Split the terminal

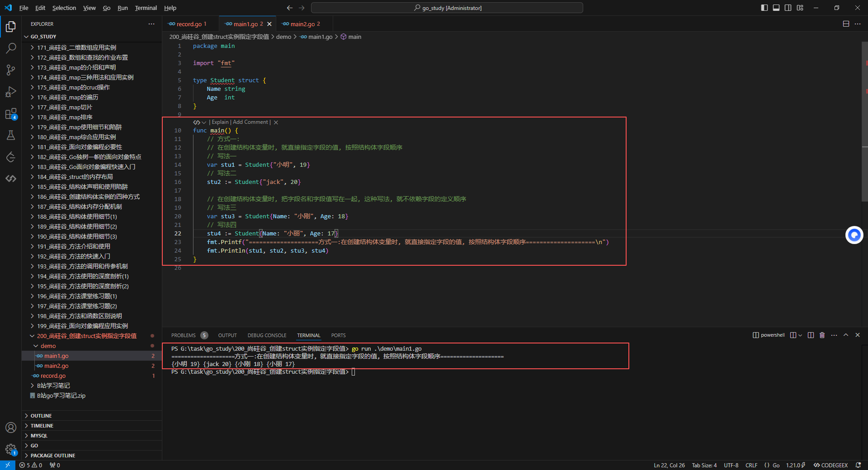811,335
